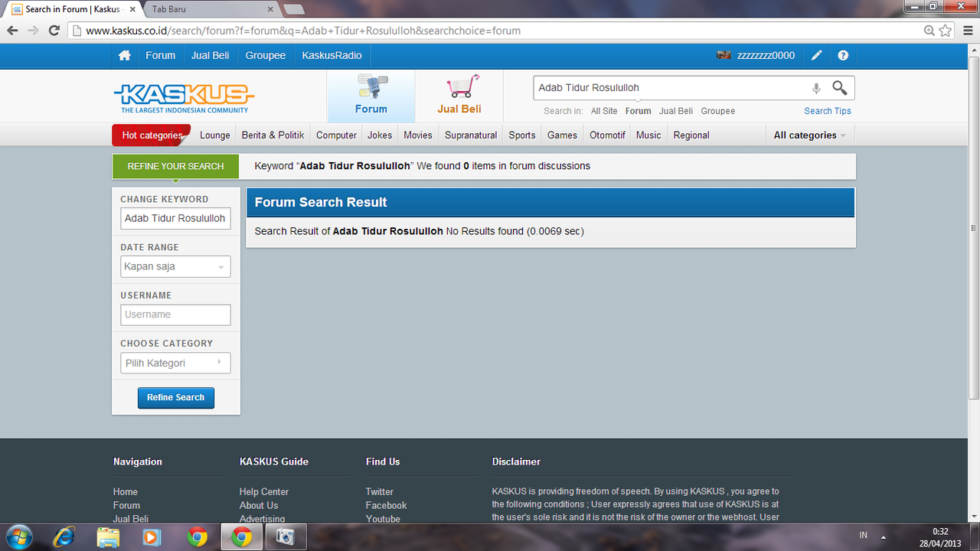Reload the page
The height and width of the screenshot is (551, 980).
54,31
